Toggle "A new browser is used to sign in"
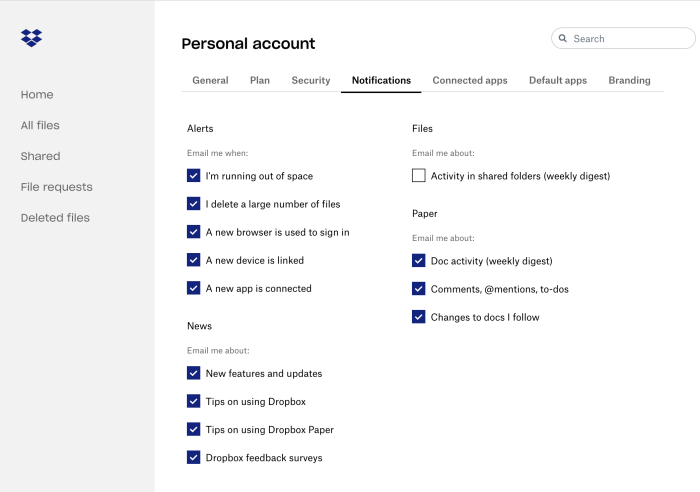The height and width of the screenshot is (492, 700). pos(193,232)
